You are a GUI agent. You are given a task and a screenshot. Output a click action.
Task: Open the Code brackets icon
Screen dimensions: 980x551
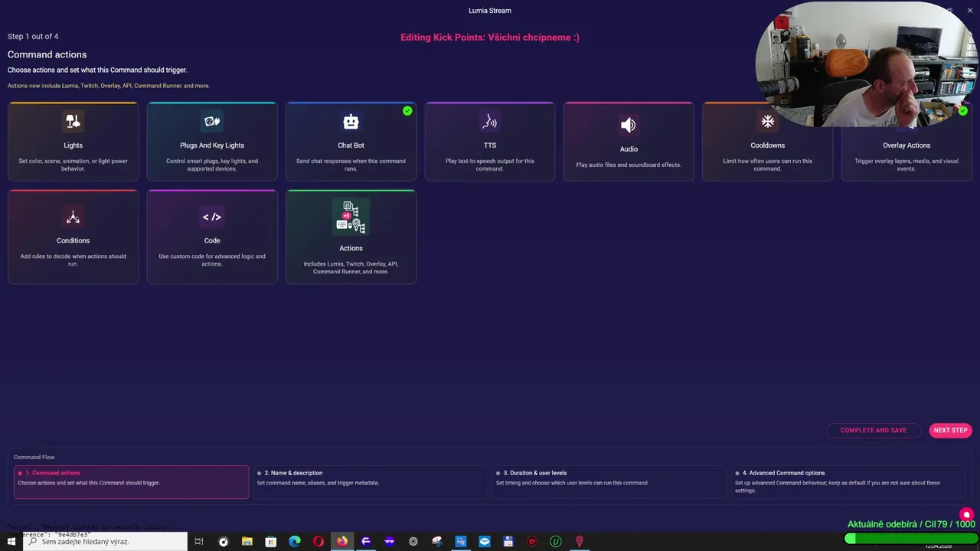coord(212,217)
